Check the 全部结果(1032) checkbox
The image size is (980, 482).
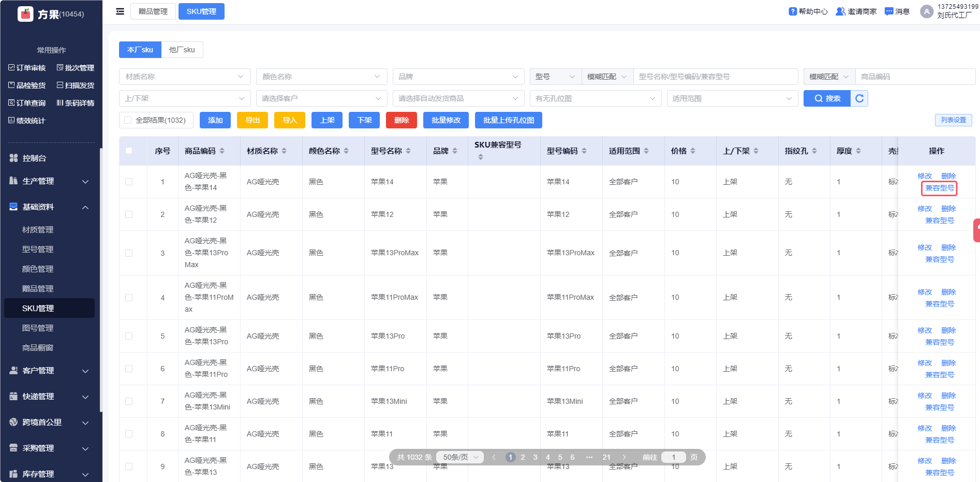(x=128, y=120)
